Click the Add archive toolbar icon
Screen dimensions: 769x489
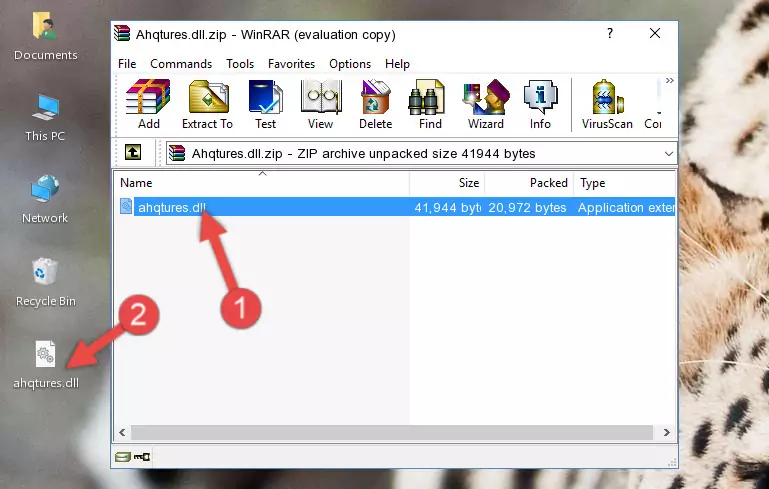(148, 104)
